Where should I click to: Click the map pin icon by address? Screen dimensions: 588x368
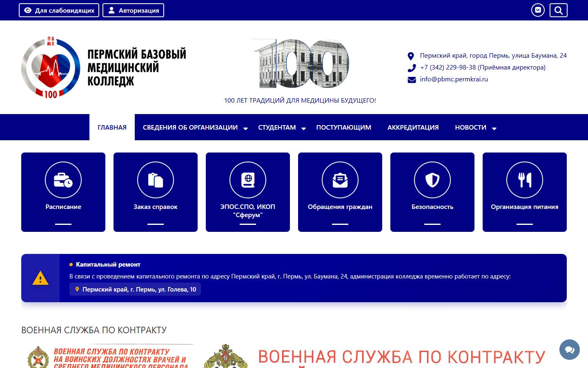pos(411,56)
